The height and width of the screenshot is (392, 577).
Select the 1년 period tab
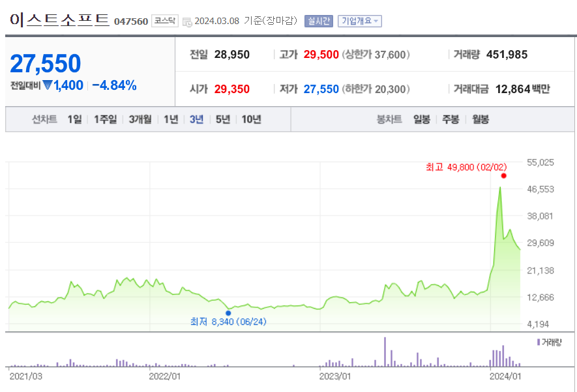[x=170, y=119]
